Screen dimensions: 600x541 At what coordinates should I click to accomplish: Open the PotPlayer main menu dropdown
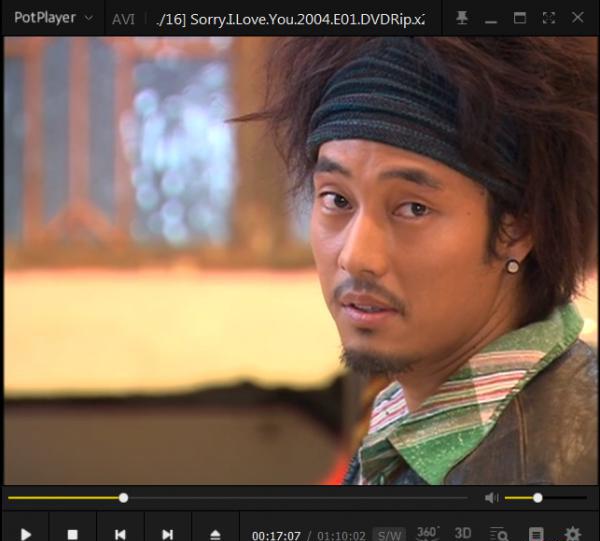point(53,18)
